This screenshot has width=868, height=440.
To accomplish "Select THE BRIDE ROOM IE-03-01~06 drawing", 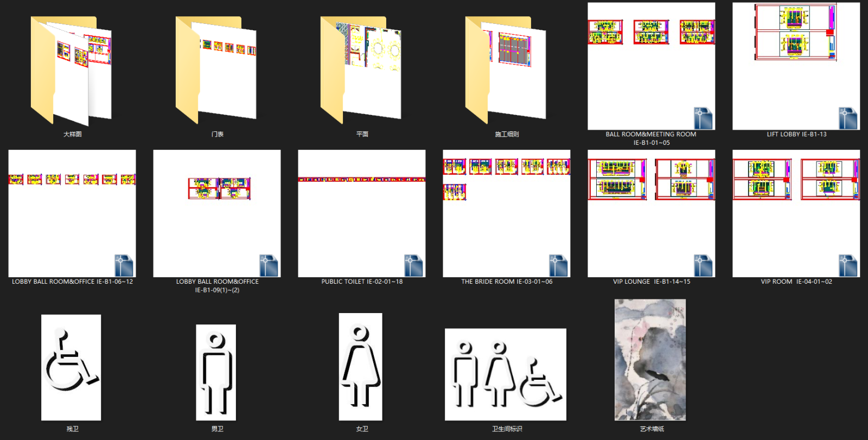I will pyautogui.click(x=507, y=214).
